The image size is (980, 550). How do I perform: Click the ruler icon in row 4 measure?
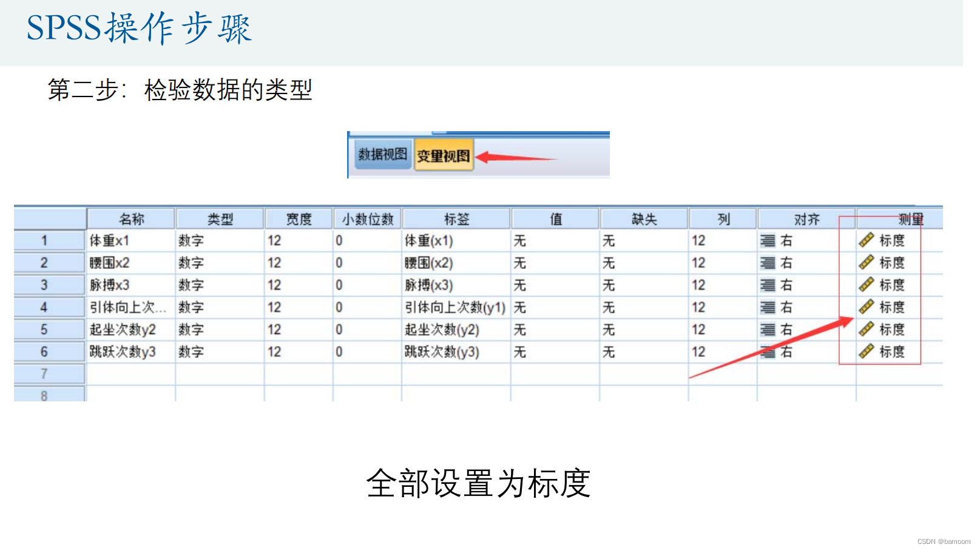(867, 307)
